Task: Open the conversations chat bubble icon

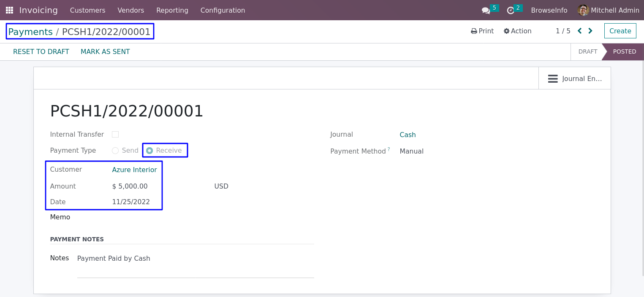Action: click(x=486, y=11)
